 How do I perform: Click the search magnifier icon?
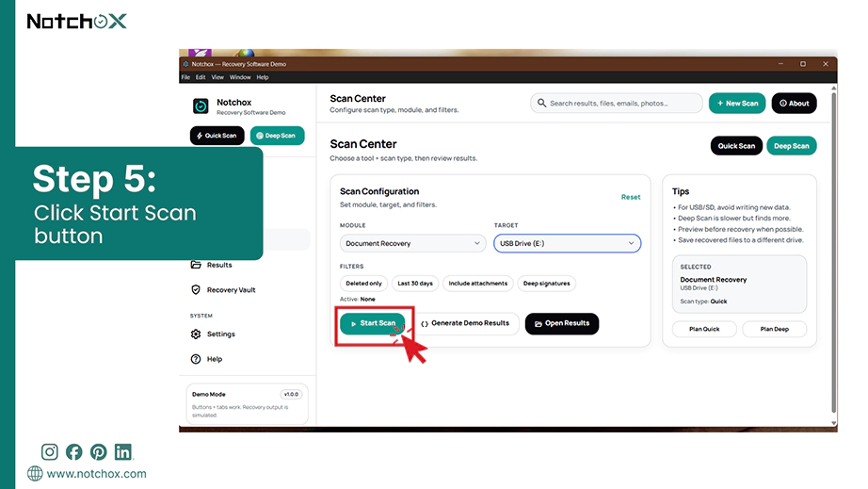[541, 103]
